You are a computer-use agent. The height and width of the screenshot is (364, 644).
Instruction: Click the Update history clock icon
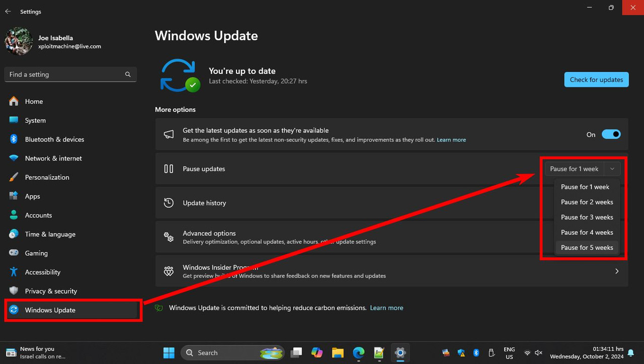point(169,203)
